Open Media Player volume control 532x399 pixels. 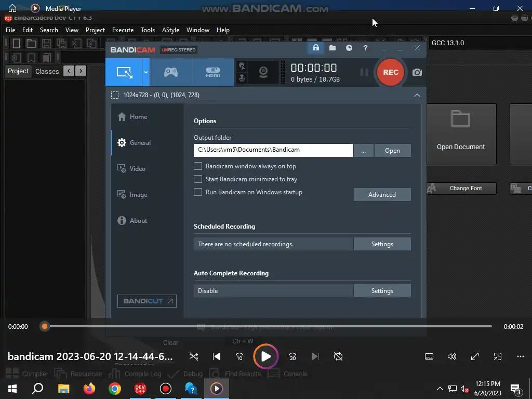tap(451, 356)
